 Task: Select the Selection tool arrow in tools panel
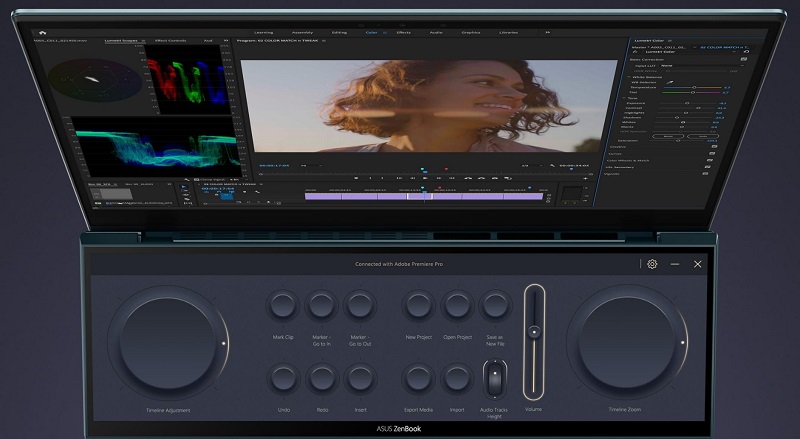click(185, 187)
